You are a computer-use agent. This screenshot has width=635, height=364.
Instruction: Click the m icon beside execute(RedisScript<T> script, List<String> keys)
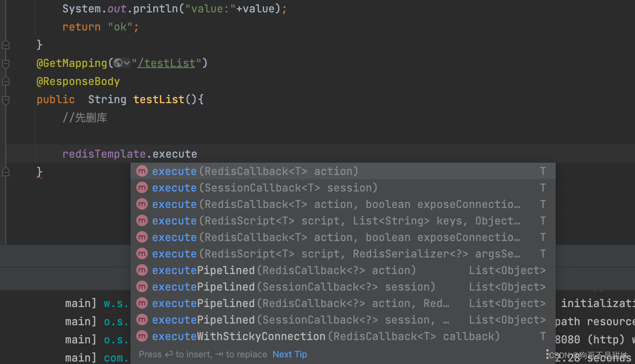click(142, 220)
